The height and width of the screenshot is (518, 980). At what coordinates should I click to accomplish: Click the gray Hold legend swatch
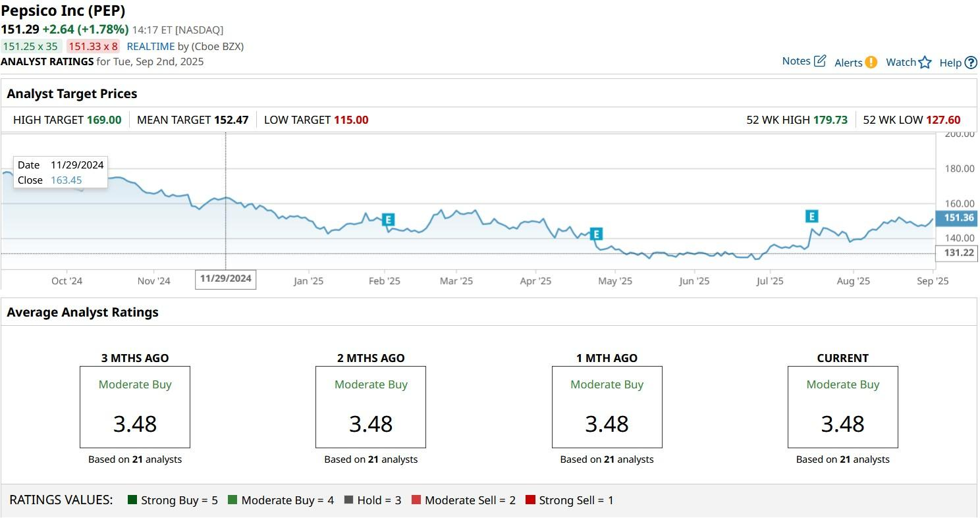click(x=348, y=500)
